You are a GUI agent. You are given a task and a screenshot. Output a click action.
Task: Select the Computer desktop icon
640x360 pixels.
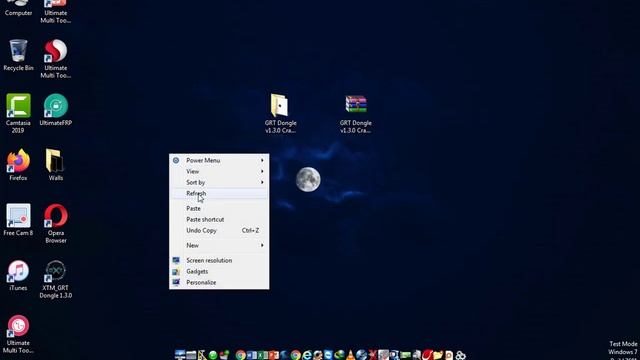(x=18, y=7)
